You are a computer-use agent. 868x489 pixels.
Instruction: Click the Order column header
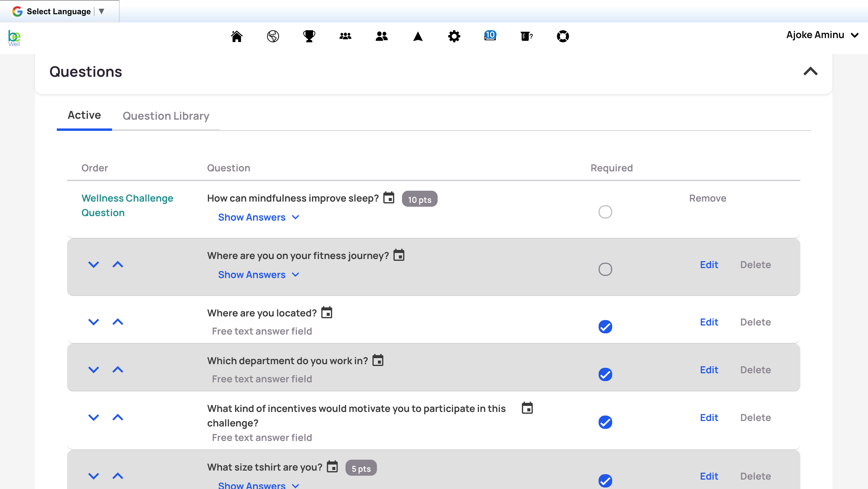pyautogui.click(x=95, y=168)
